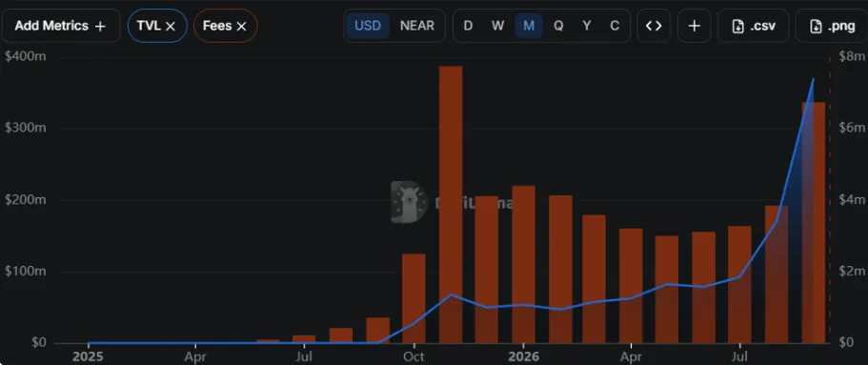Click the plus icon button
The width and height of the screenshot is (868, 365).
click(695, 26)
